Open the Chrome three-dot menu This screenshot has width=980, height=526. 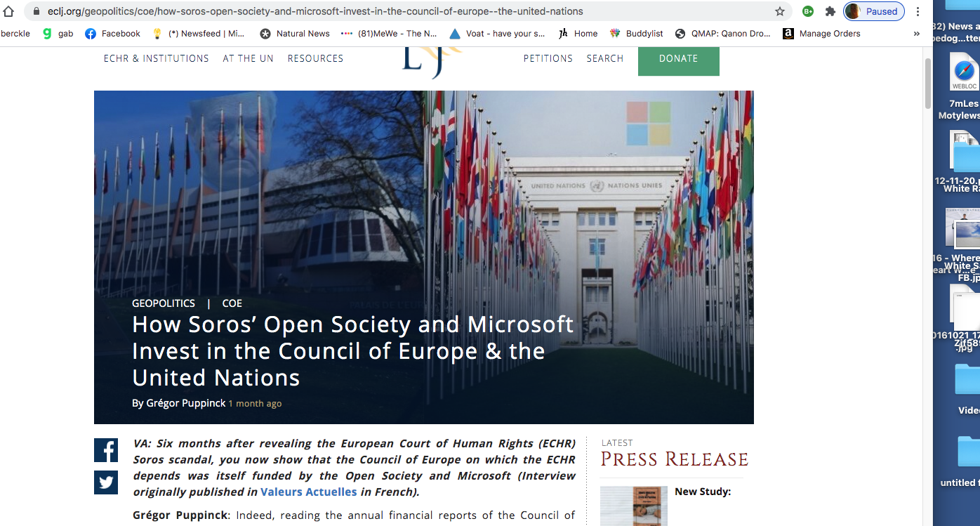tap(918, 11)
